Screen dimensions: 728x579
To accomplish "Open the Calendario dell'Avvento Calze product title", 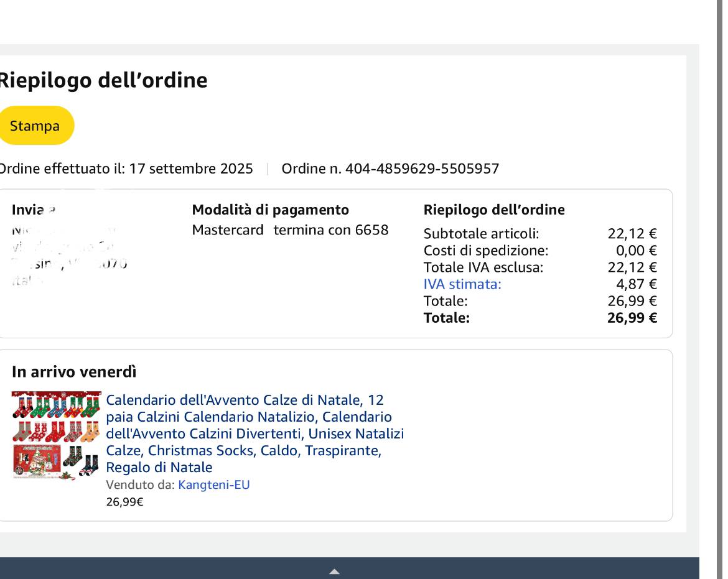I will [x=254, y=433].
